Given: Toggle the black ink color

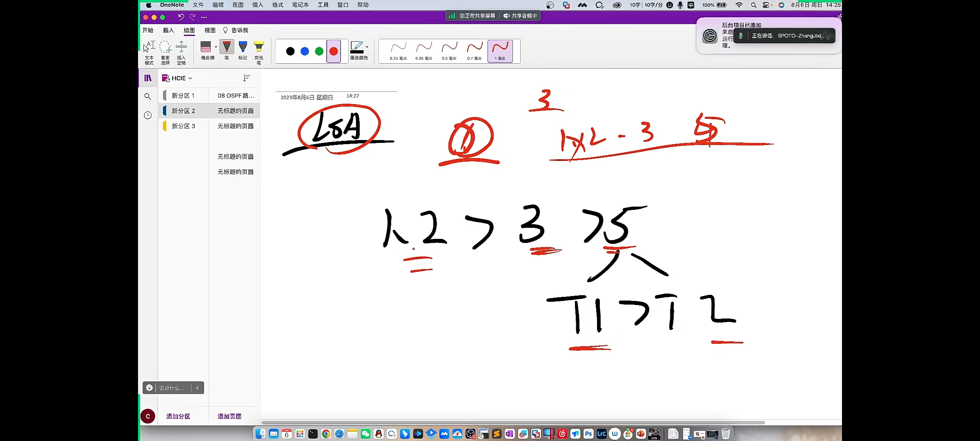Looking at the screenshot, I should (290, 51).
